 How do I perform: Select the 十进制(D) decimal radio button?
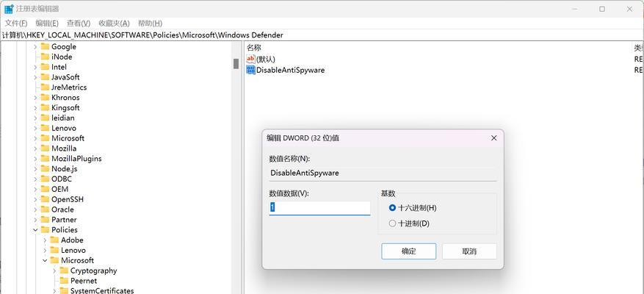pos(392,223)
